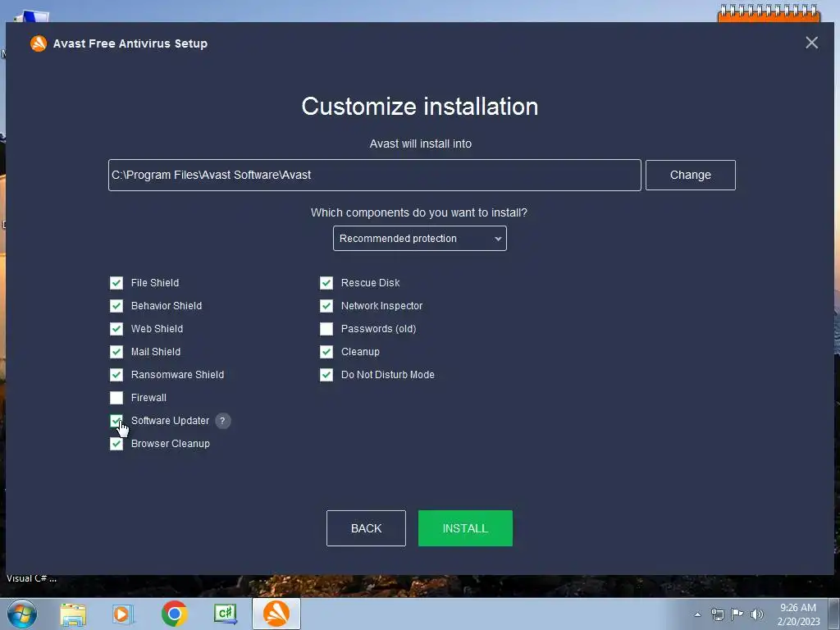Uncheck the Web Shield checkbox
The image size is (840, 630).
click(116, 329)
